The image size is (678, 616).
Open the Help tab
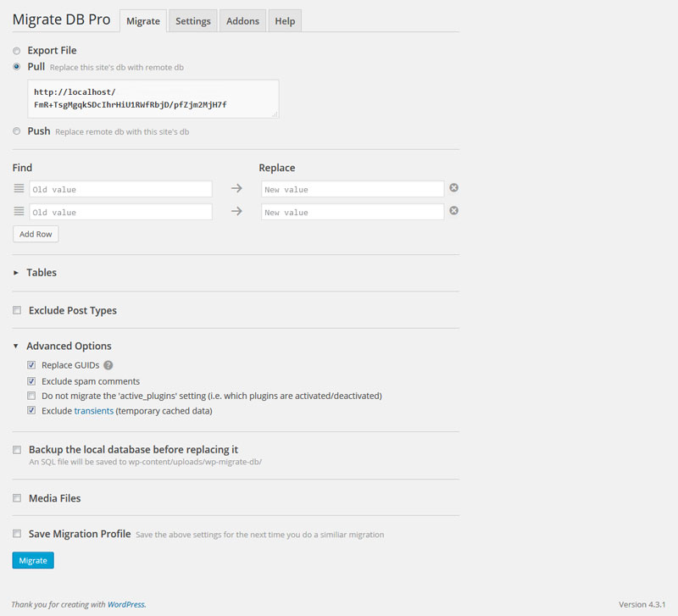(x=285, y=20)
